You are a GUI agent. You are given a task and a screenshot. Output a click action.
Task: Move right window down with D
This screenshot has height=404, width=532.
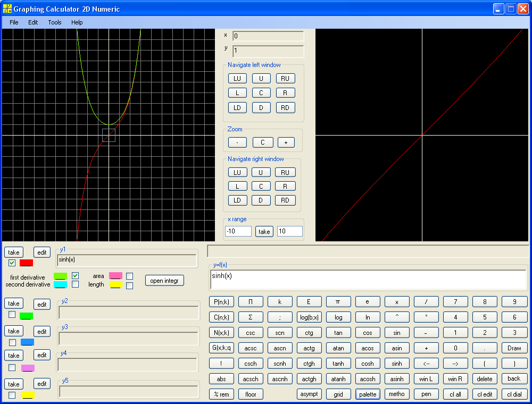pos(261,200)
